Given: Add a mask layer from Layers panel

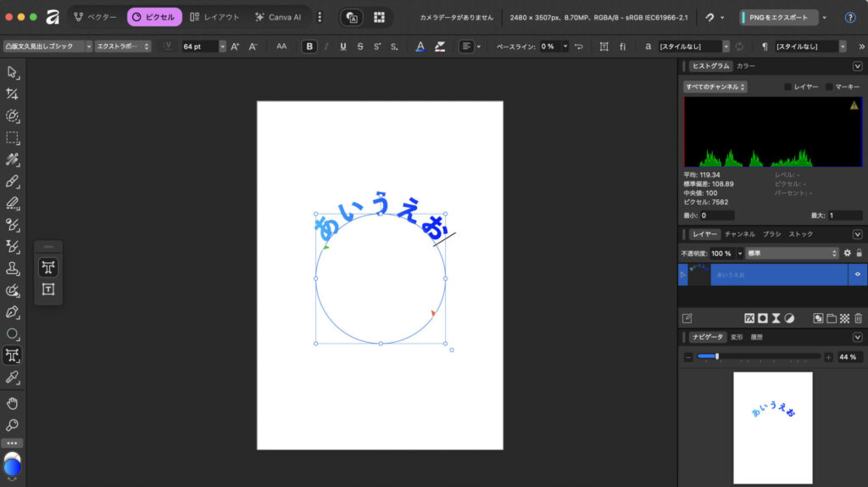Looking at the screenshot, I should coord(763,318).
